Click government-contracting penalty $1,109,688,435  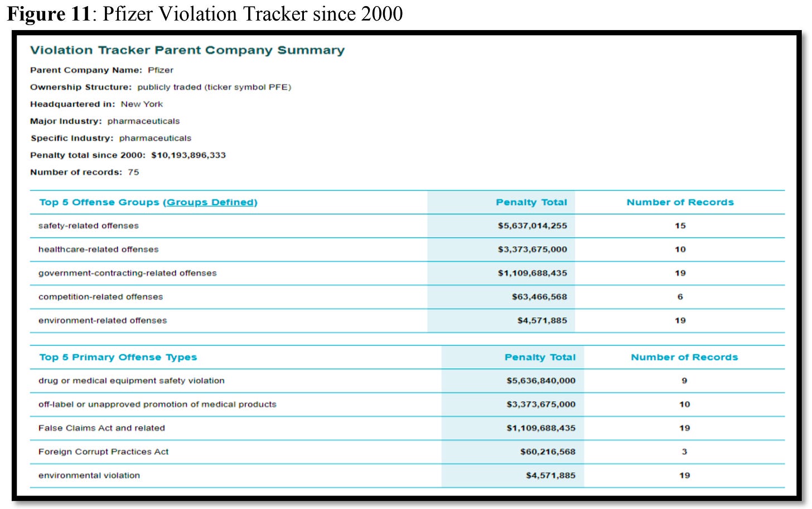[533, 273]
